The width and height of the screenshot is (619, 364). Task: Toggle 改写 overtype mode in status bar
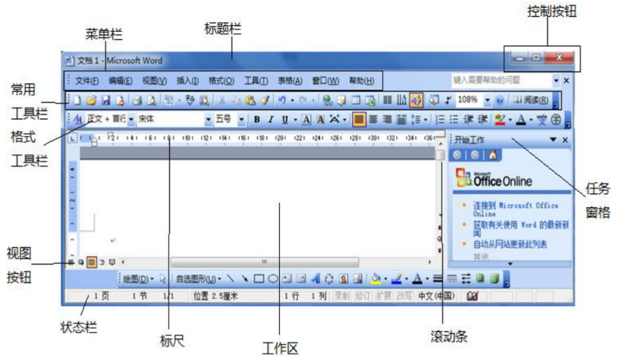[x=404, y=296]
